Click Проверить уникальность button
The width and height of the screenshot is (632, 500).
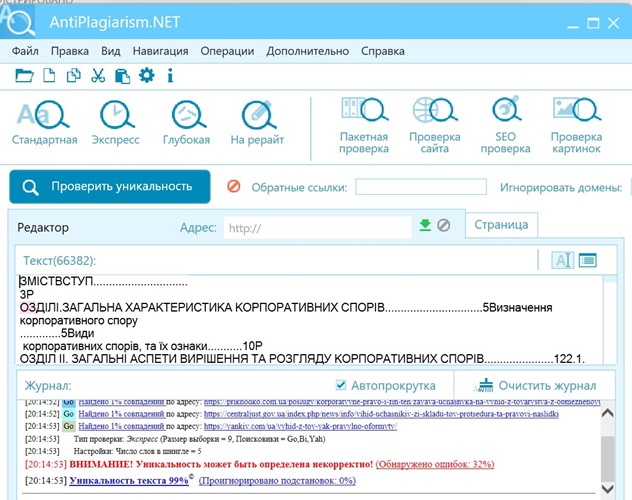coord(110,187)
